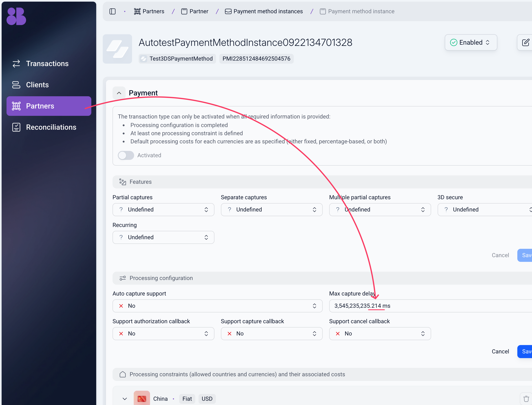Click the AutotestPaymentMethodInstance0922134701328 title
Screen dimensions: 532x405
(245, 42)
